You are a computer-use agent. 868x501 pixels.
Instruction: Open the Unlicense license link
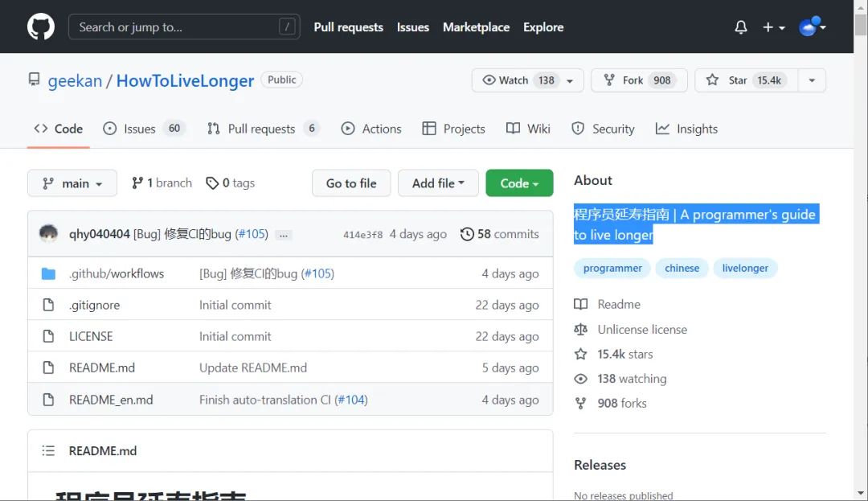click(x=631, y=330)
